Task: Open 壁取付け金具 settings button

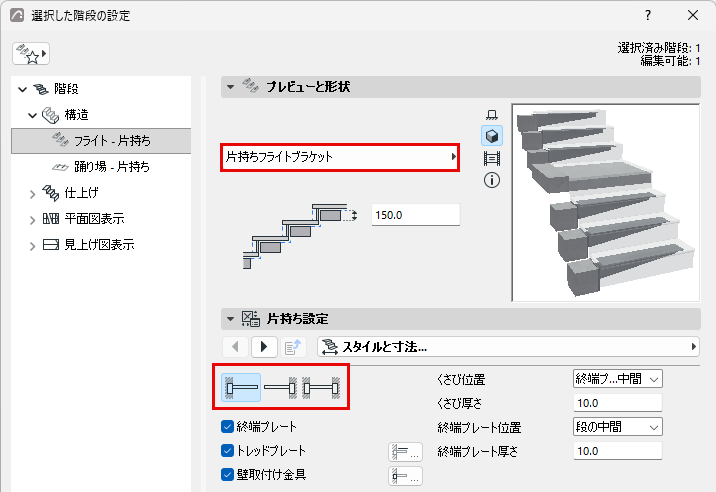Action: coord(405,476)
